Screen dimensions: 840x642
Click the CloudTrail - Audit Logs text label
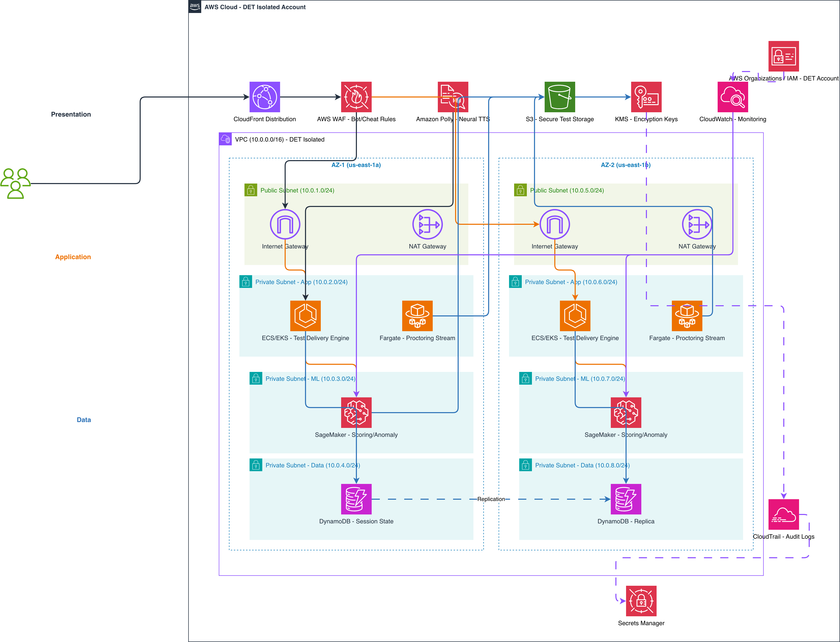(x=784, y=537)
